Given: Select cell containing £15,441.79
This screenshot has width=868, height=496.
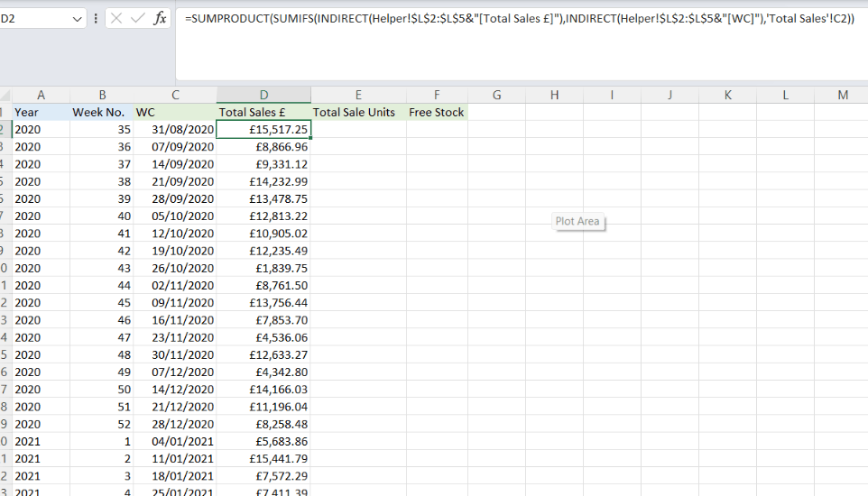Looking at the screenshot, I should [x=263, y=459].
